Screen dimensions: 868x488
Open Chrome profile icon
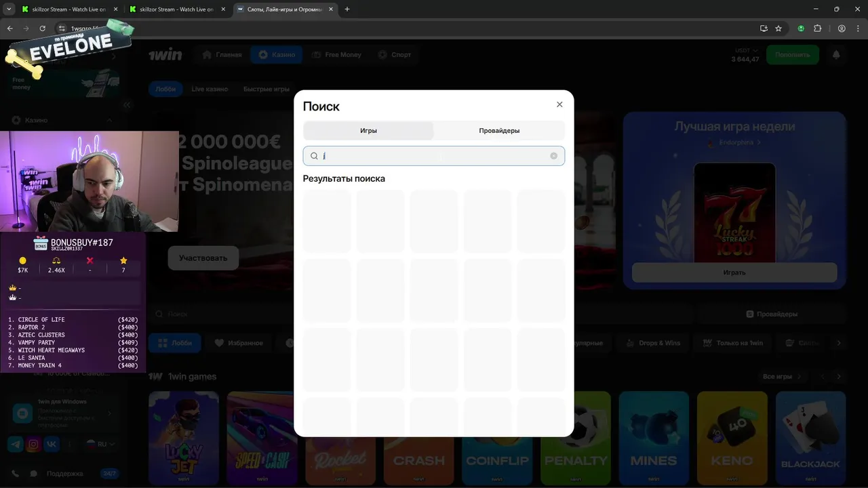[842, 28]
